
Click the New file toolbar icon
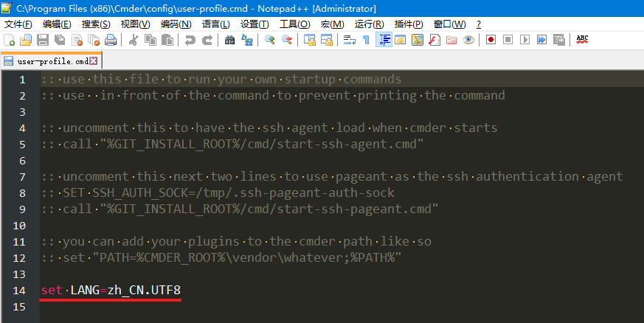pos(9,40)
